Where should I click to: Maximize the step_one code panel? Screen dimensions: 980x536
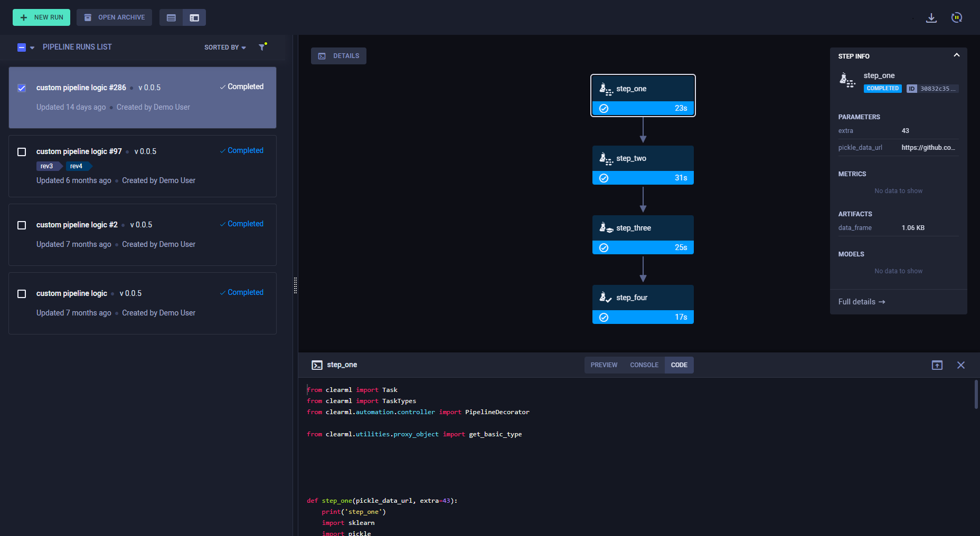point(937,365)
